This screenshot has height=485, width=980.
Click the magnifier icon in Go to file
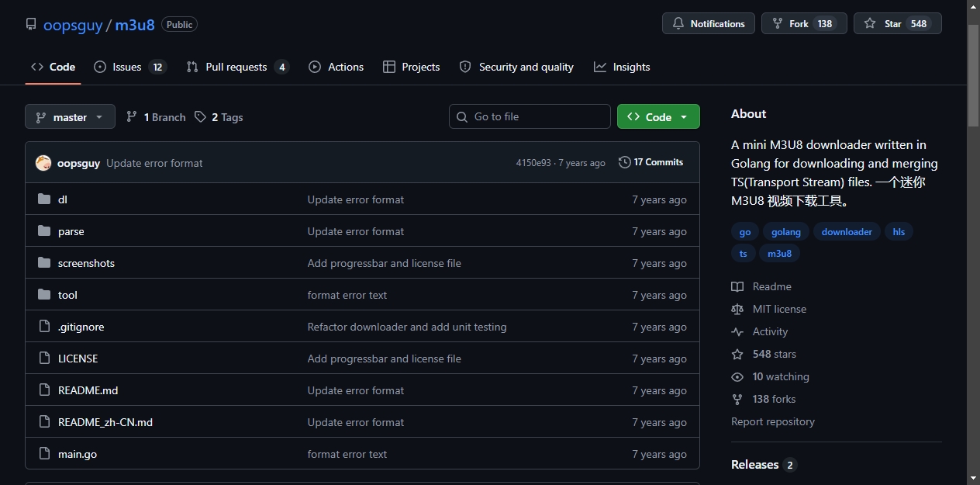coord(462,116)
